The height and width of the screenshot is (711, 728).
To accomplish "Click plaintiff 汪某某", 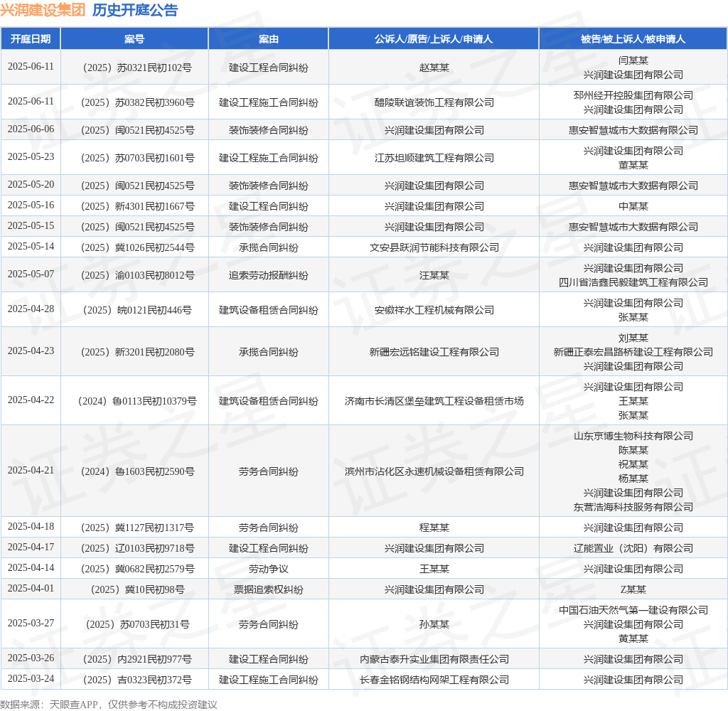I will click(x=434, y=275).
